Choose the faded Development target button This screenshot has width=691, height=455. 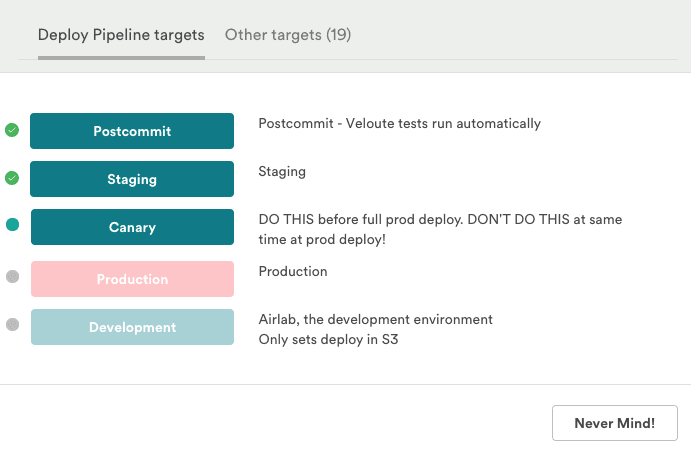[132, 327]
